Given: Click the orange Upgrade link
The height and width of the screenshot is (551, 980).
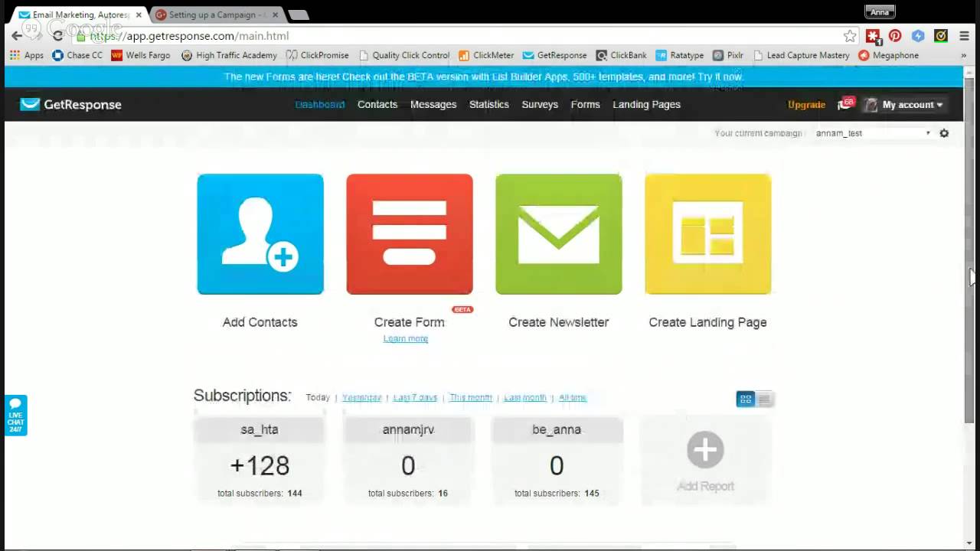Looking at the screenshot, I should tap(807, 105).
